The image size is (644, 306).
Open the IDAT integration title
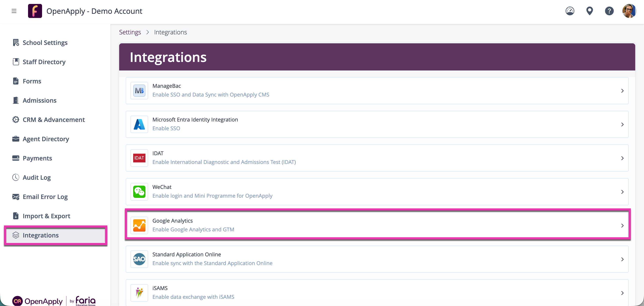tap(158, 153)
